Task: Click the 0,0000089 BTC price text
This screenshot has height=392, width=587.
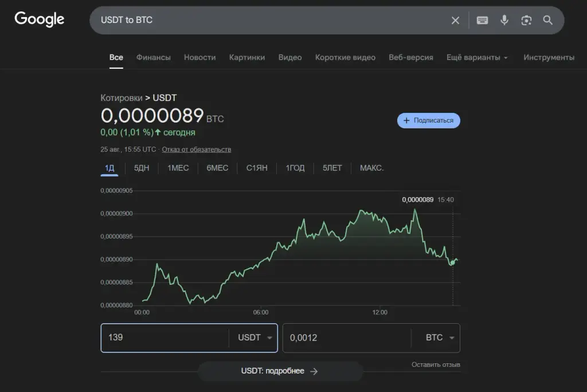Action: point(162,115)
